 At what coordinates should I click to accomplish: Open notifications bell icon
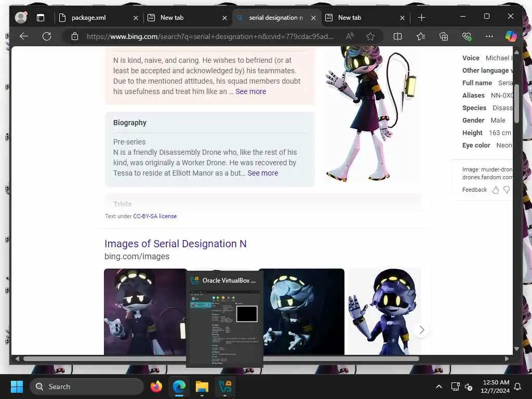517,387
